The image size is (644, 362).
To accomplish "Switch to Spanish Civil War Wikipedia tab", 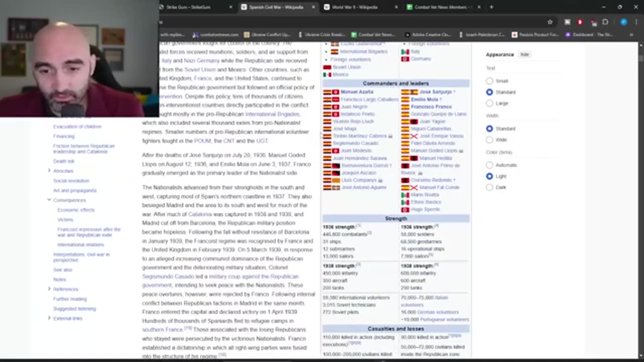I will coord(276,7).
